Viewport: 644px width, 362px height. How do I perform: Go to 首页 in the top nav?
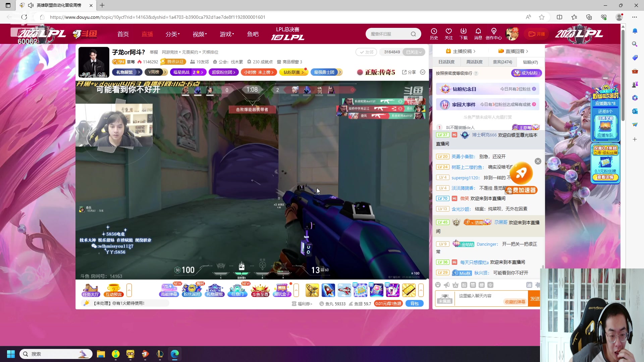pos(123,34)
